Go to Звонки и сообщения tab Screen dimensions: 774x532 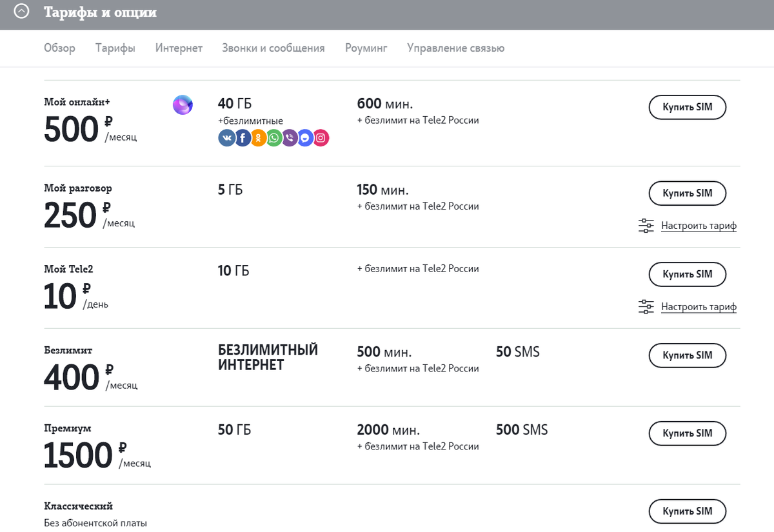coord(273,48)
